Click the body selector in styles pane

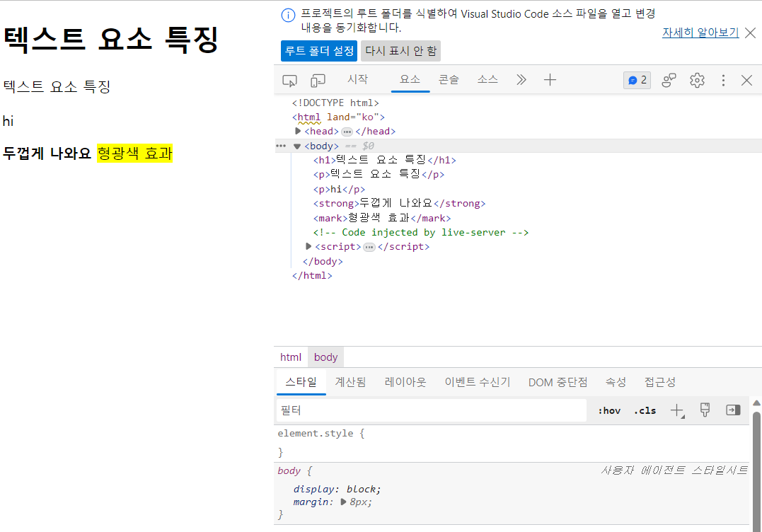pyautogui.click(x=289, y=470)
